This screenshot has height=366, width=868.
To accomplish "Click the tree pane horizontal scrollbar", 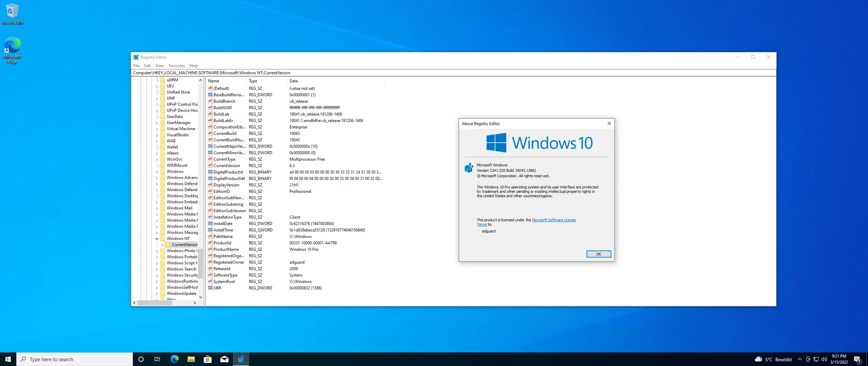I will point(155,303).
